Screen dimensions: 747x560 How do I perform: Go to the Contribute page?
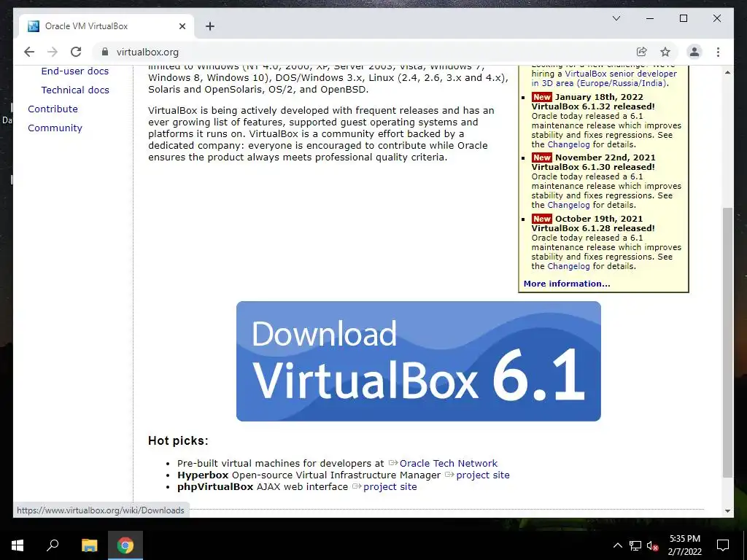click(x=53, y=109)
